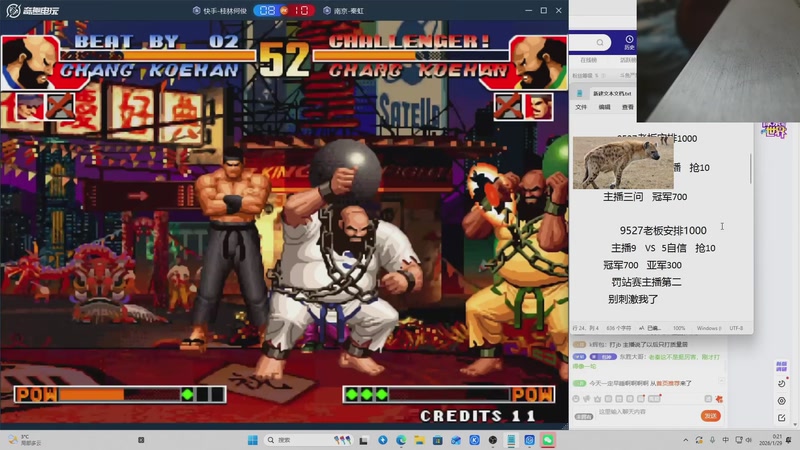Click the 100% zoom level in Notepad status bar
800x450 pixels.
tap(679, 328)
